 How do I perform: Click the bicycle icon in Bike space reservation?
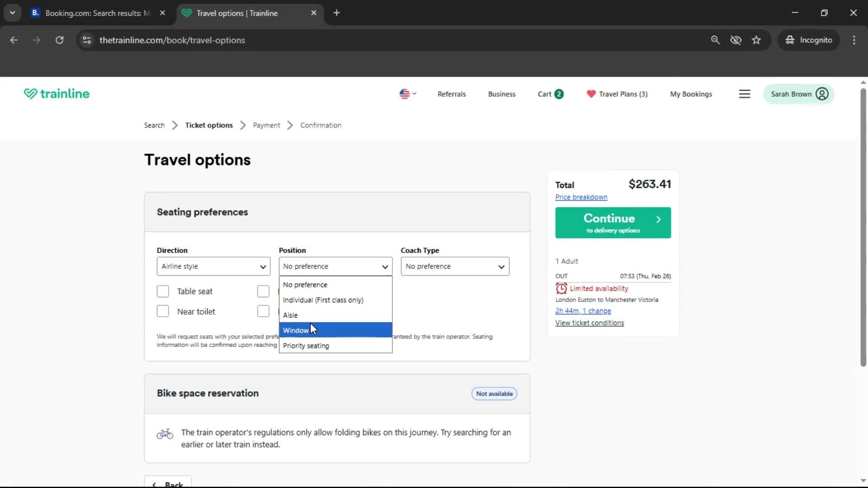click(165, 433)
